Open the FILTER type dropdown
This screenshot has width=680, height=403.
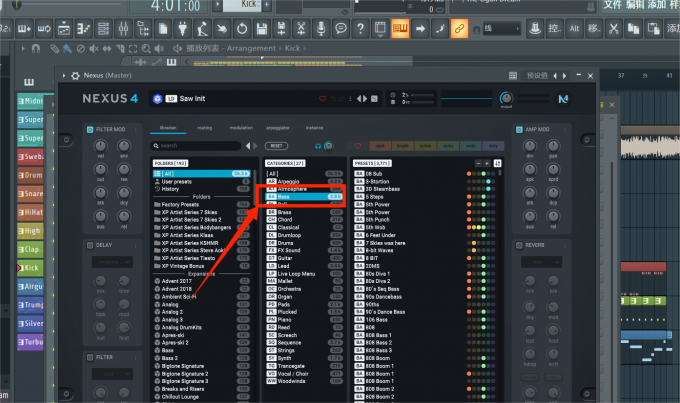[112, 374]
